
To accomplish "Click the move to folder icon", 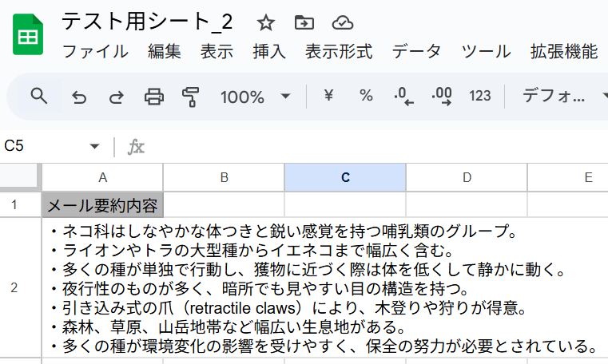I will coord(304,23).
